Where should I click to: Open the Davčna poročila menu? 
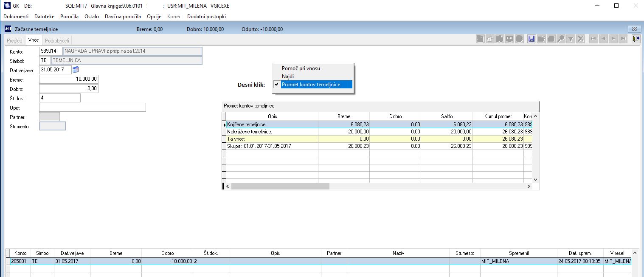[123, 17]
